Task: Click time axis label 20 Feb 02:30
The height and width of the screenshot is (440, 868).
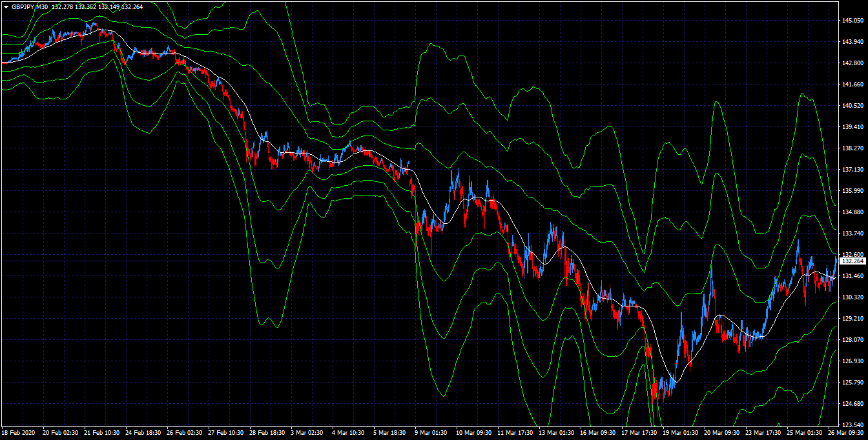Action: [x=61, y=433]
